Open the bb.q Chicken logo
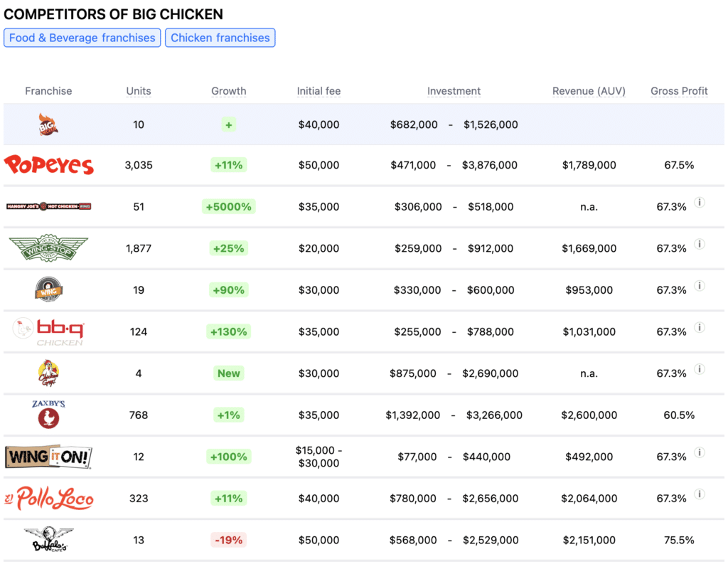This screenshot has width=728, height=569. pyautogui.click(x=49, y=331)
